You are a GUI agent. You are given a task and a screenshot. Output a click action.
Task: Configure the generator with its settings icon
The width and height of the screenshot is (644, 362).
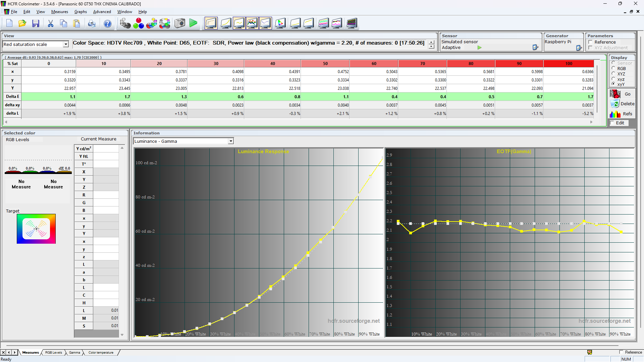coord(579,48)
